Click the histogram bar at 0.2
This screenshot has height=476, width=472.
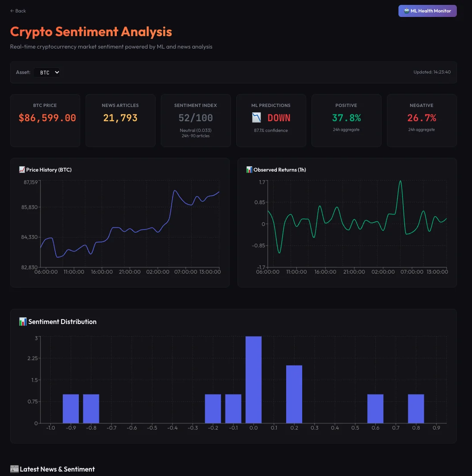click(294, 394)
